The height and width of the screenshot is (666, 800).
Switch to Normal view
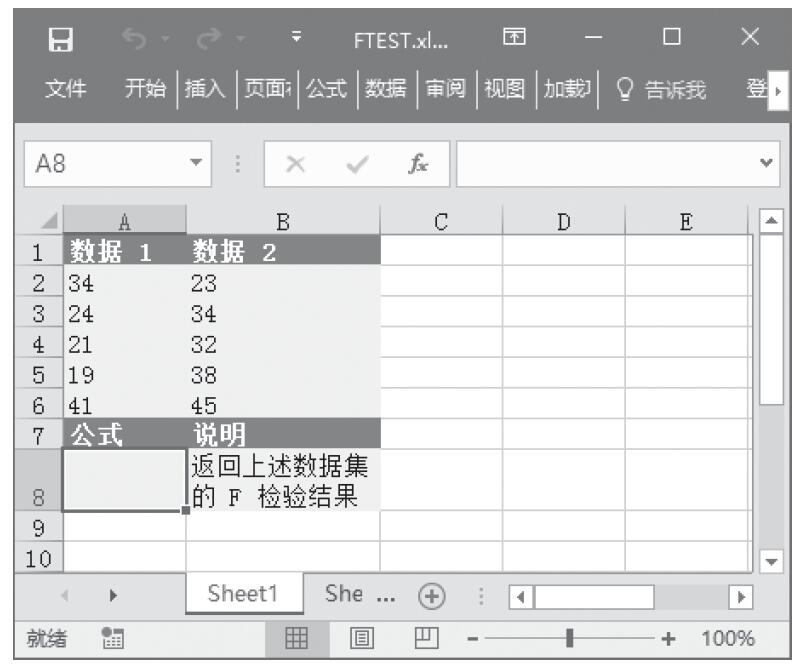coord(296,638)
